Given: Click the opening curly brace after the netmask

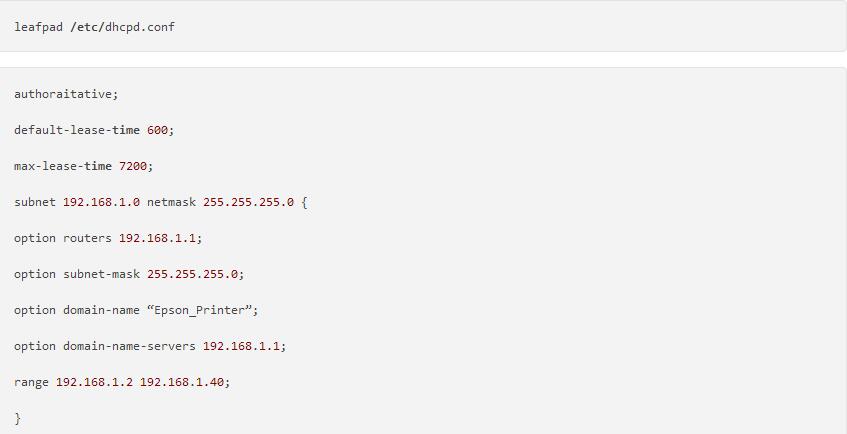Looking at the screenshot, I should point(305,202).
